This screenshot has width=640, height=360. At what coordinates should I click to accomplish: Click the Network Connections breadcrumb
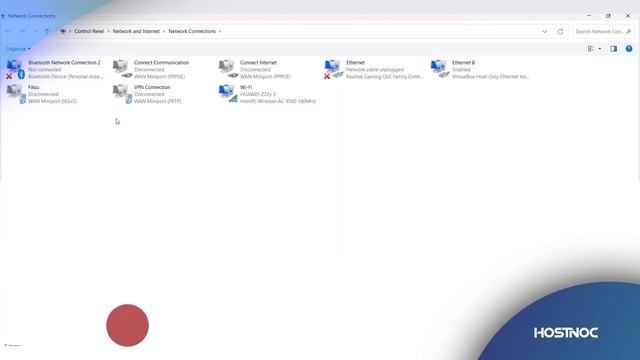pos(192,31)
